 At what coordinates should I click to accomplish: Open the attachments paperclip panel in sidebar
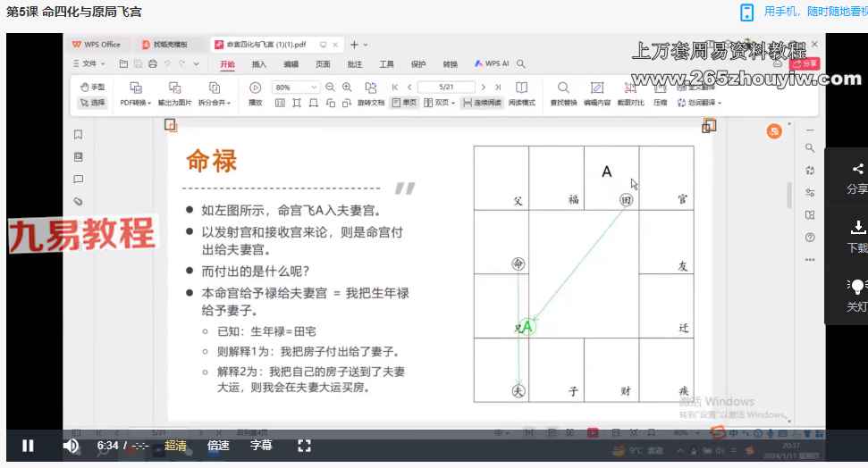[79, 201]
